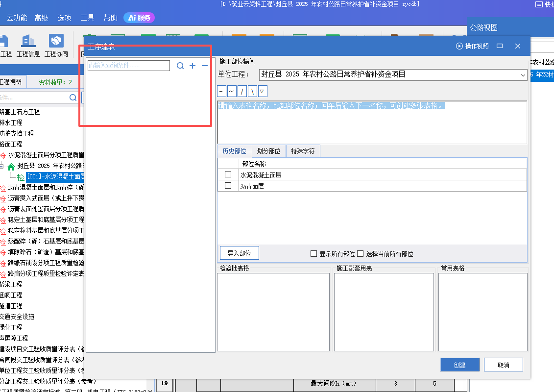
Task: Play the 操作视频 tutorial video
Action: (472, 46)
